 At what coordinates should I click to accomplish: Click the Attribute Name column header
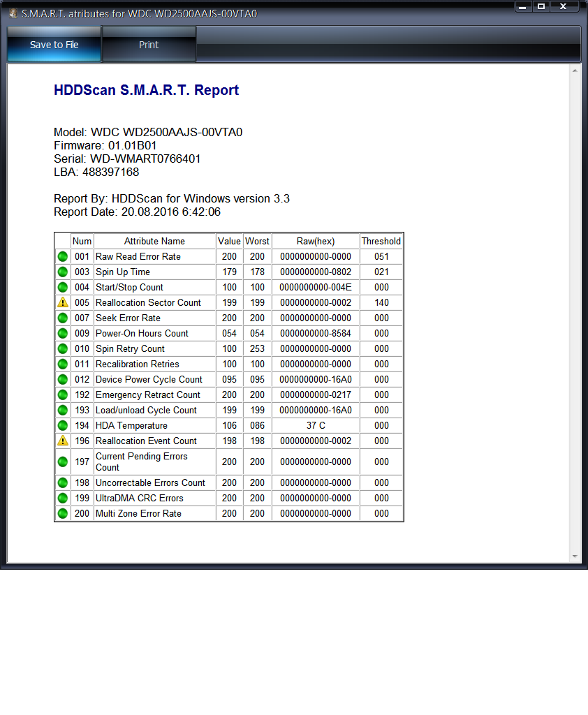tap(154, 241)
